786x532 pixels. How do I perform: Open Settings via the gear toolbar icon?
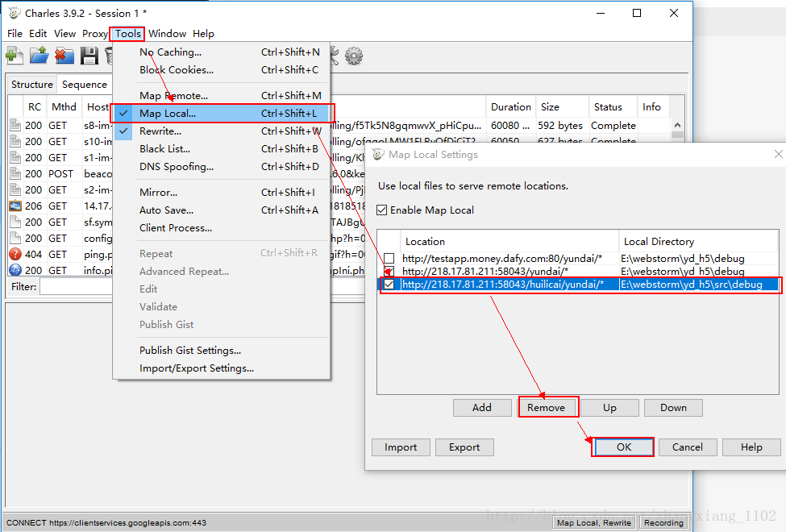tap(354, 56)
